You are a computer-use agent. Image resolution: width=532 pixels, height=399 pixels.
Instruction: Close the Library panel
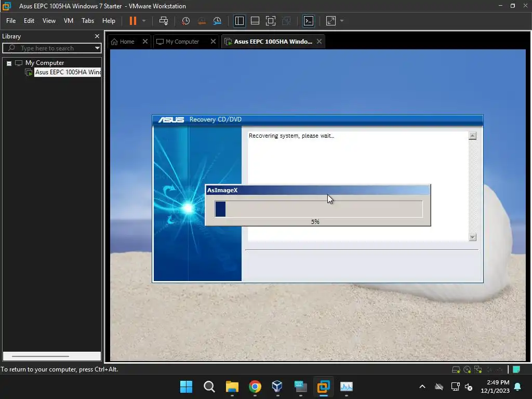97,36
